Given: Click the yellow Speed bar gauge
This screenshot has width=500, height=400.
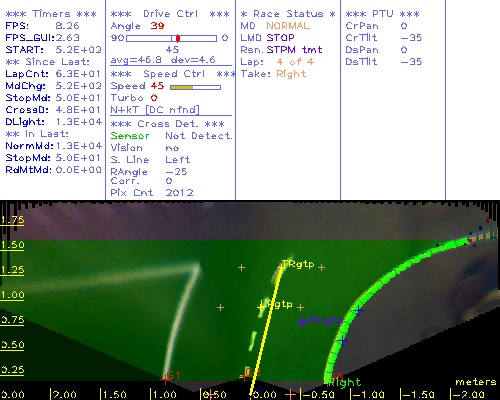Looking at the screenshot, I should click(x=195, y=87).
